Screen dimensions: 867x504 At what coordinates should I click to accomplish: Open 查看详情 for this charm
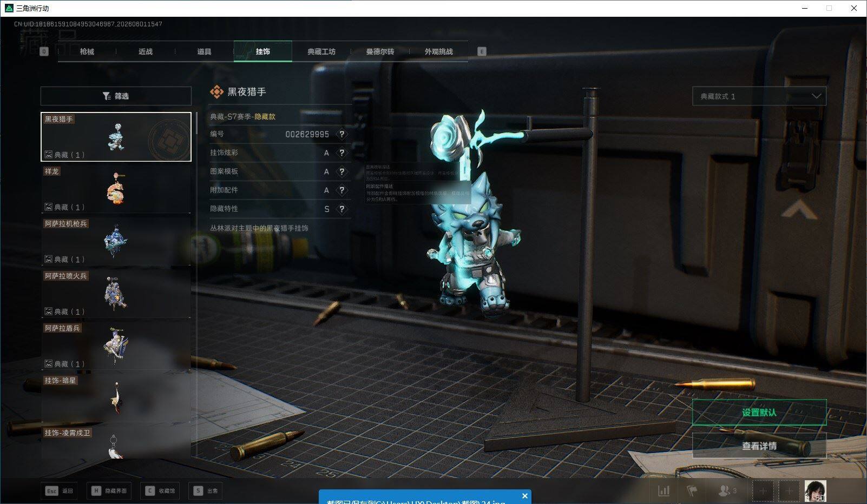759,446
